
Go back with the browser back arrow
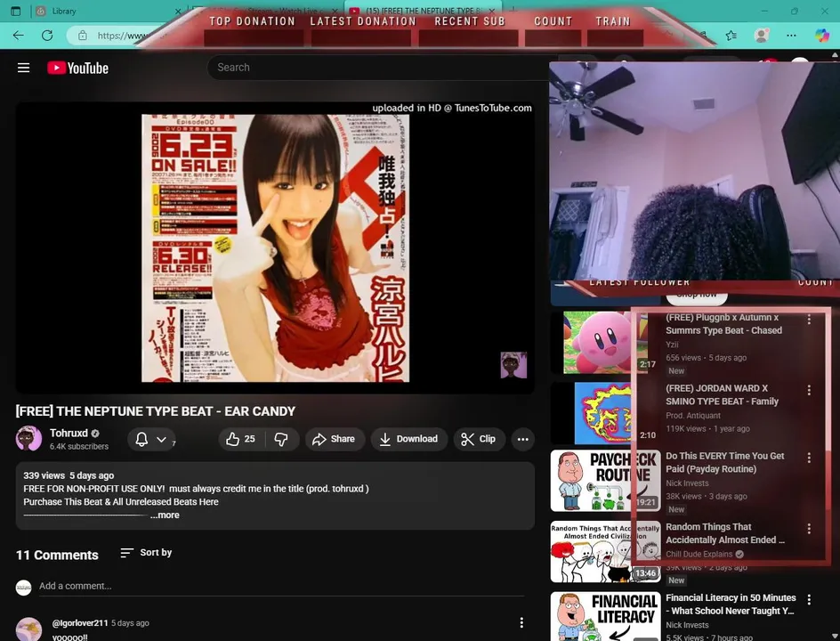[18, 36]
